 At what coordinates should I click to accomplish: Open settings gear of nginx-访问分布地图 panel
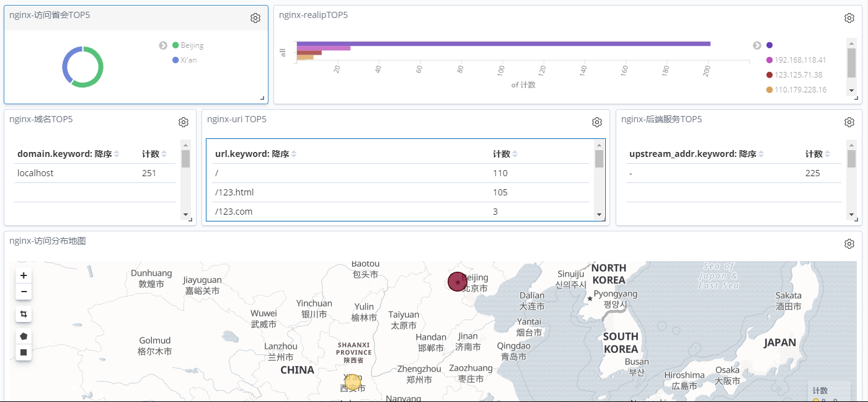(x=849, y=244)
